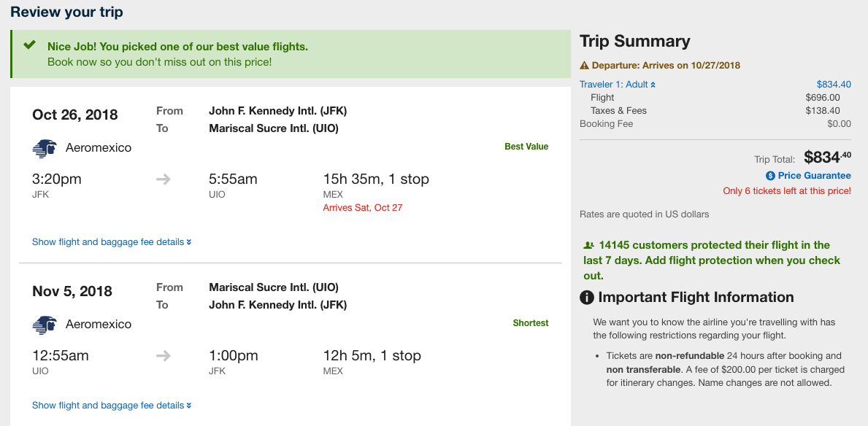Click the Price Guarantee dollar icon

point(770,176)
